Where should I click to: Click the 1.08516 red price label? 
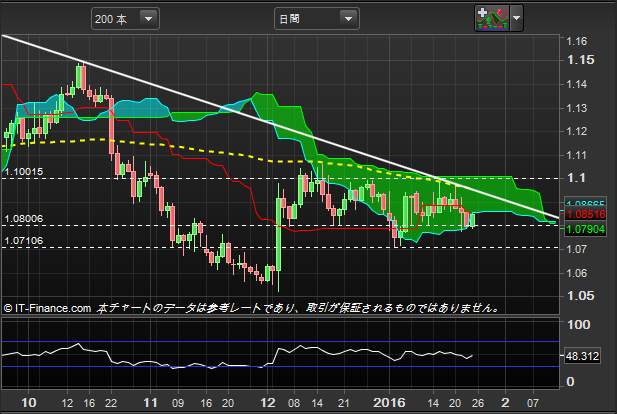(586, 214)
